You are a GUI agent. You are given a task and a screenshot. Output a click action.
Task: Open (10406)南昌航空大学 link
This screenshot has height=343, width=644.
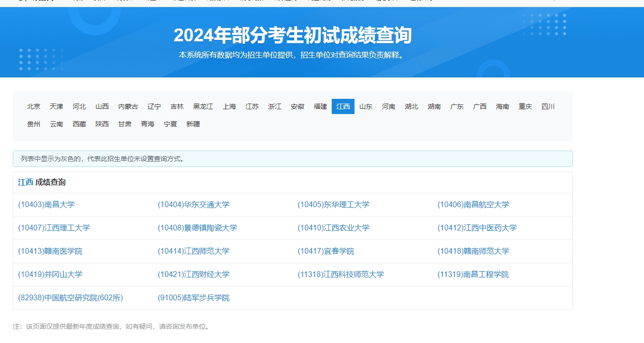[473, 205]
